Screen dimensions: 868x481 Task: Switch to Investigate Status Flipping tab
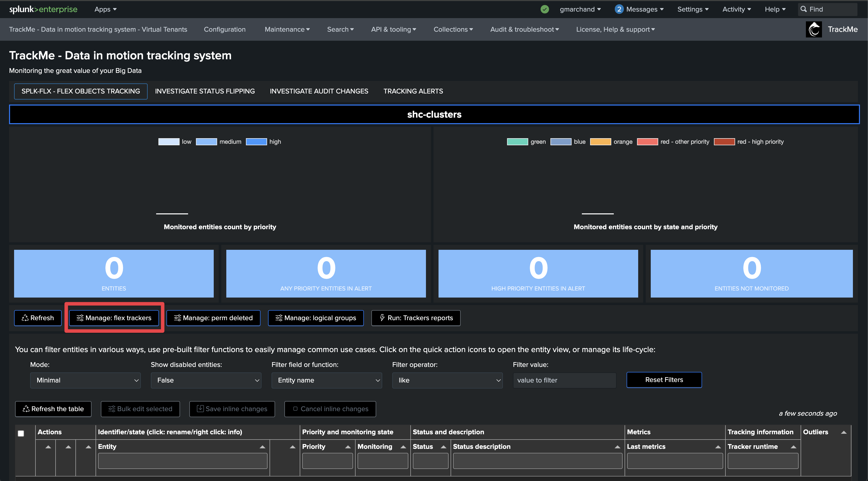click(204, 91)
